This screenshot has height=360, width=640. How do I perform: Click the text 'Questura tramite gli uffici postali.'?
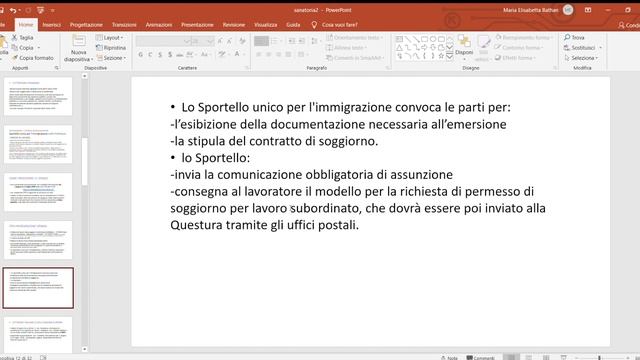click(x=264, y=225)
